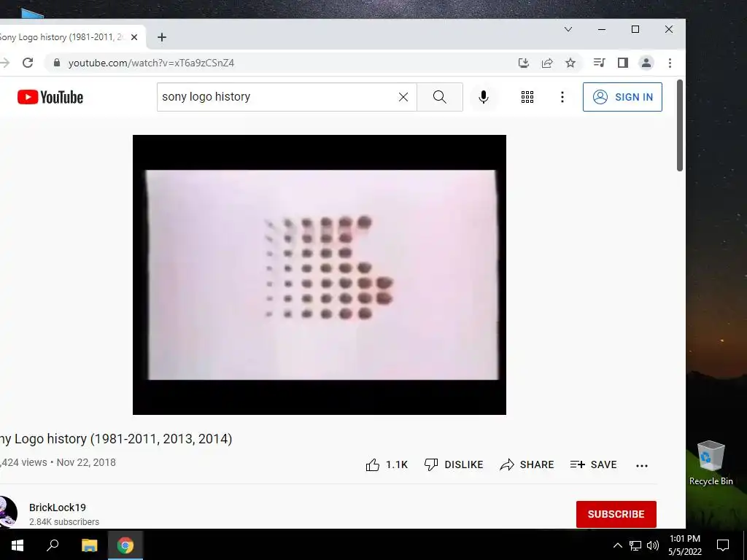Screen dimensions: 747x560
Task: Open BrickLock19 channel name link
Action: pyautogui.click(x=58, y=507)
